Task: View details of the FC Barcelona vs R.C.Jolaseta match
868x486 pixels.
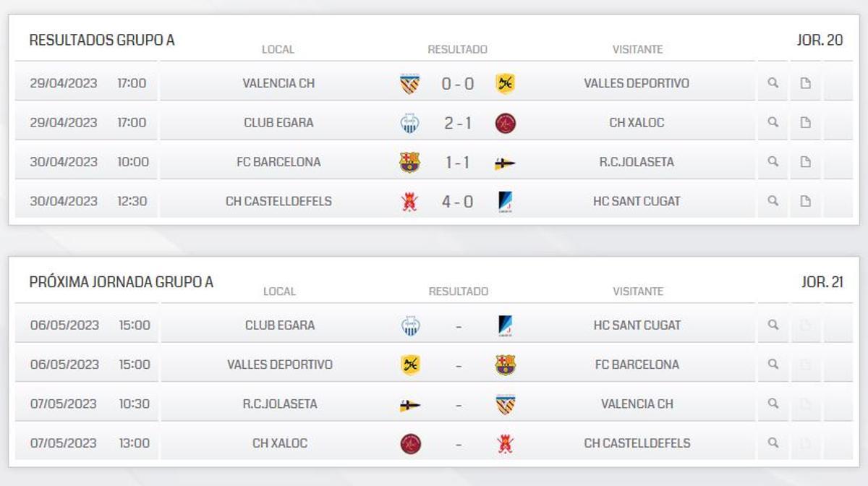Action: click(x=773, y=161)
